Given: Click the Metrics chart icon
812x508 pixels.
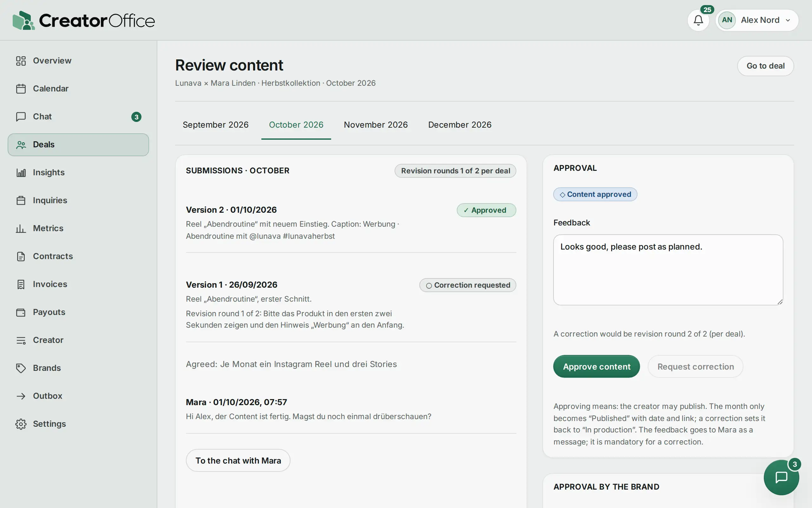Looking at the screenshot, I should click(x=21, y=229).
